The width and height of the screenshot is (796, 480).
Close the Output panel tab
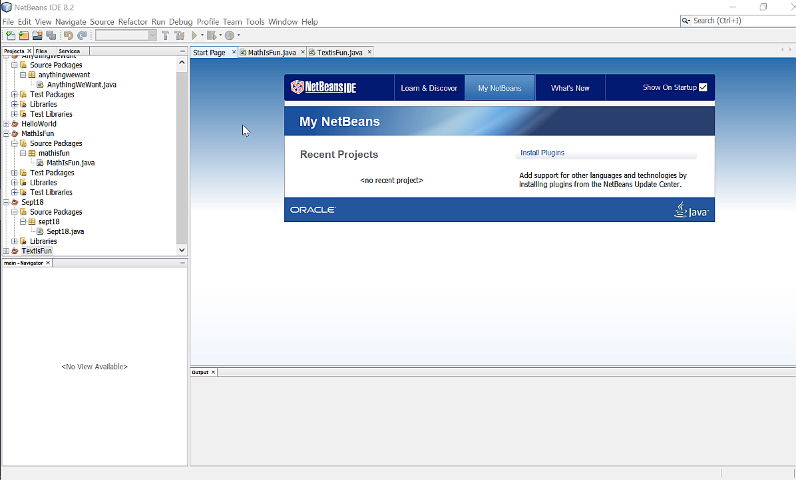coord(213,372)
